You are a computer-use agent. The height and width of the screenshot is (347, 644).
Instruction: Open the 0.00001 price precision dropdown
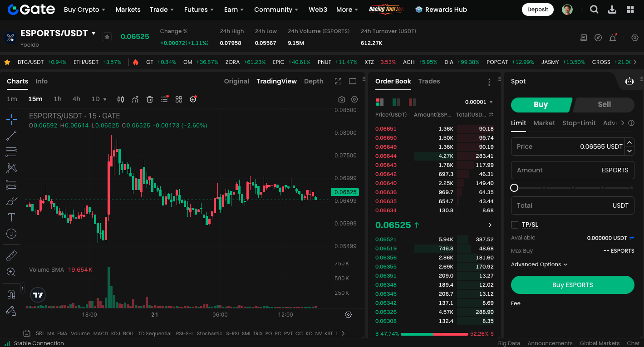coord(479,102)
